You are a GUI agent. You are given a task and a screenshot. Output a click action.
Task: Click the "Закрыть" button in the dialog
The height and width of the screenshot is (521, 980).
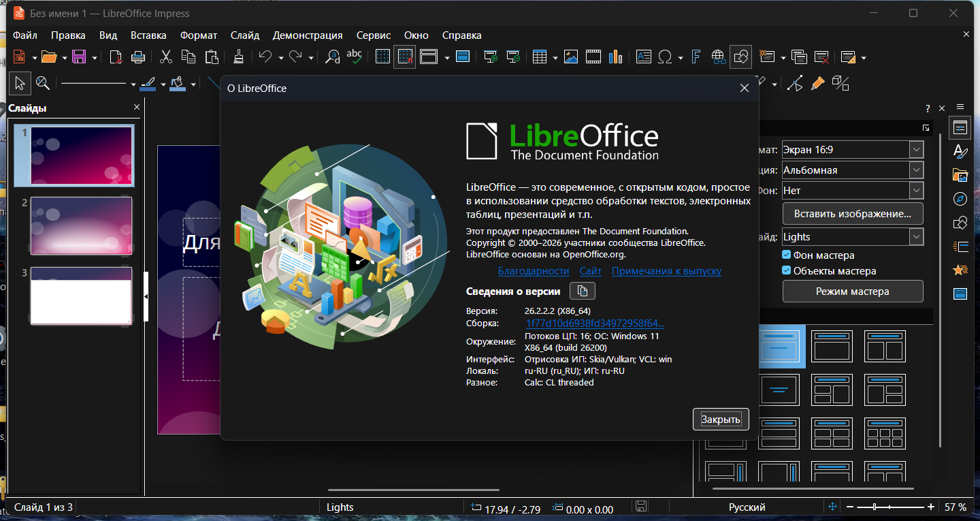coord(721,420)
